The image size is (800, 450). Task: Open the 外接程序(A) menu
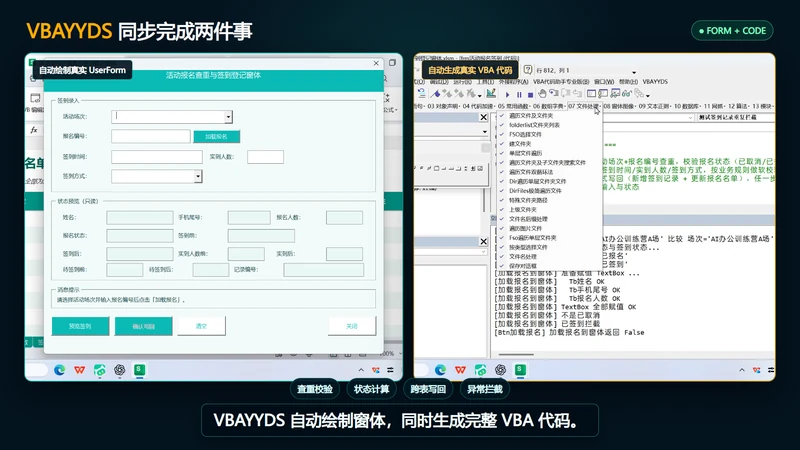(513, 82)
